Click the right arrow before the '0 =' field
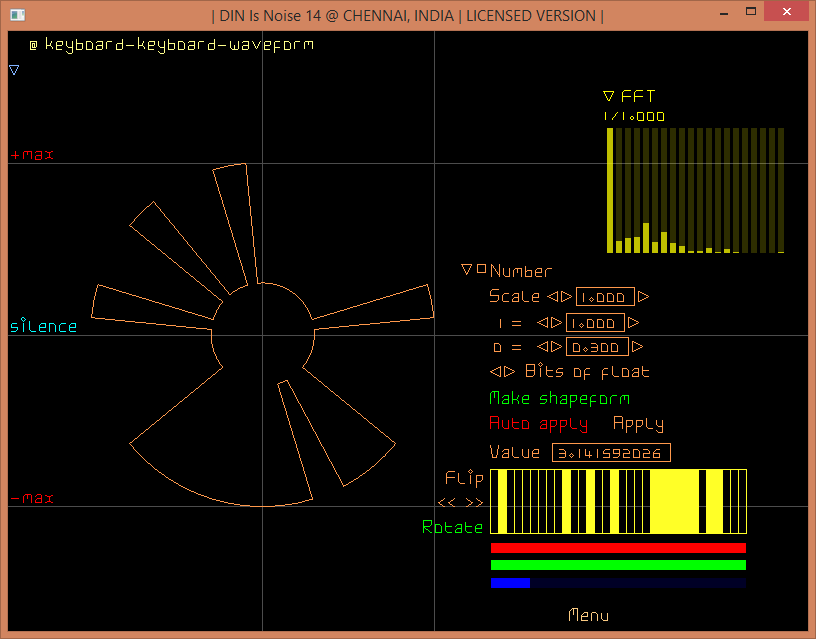The width and height of the screenshot is (816, 639). [556, 347]
